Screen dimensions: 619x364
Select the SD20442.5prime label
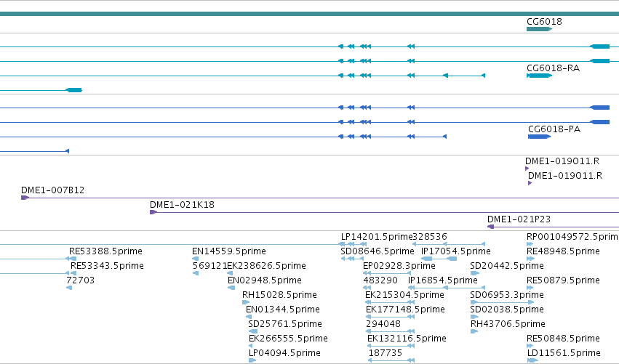507,266
